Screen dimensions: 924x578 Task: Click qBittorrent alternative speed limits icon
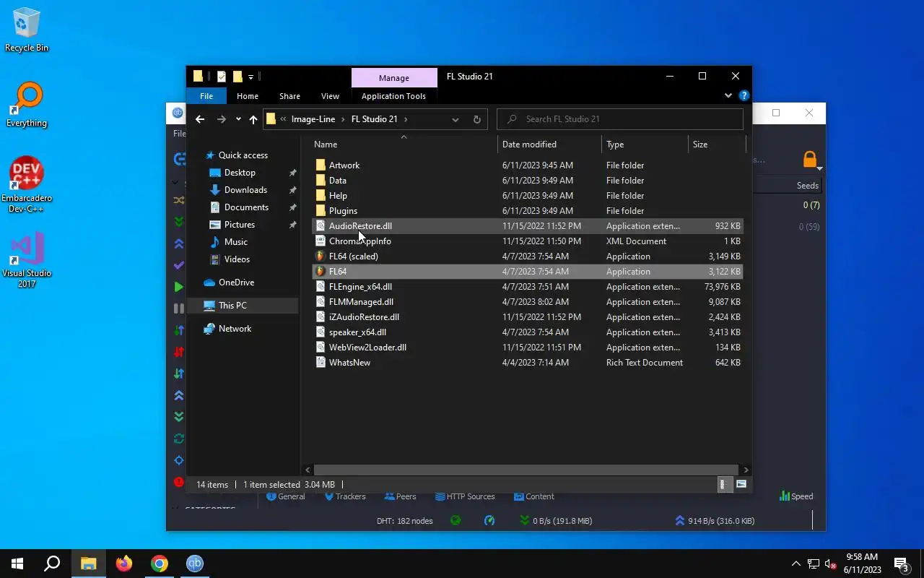[x=489, y=520]
